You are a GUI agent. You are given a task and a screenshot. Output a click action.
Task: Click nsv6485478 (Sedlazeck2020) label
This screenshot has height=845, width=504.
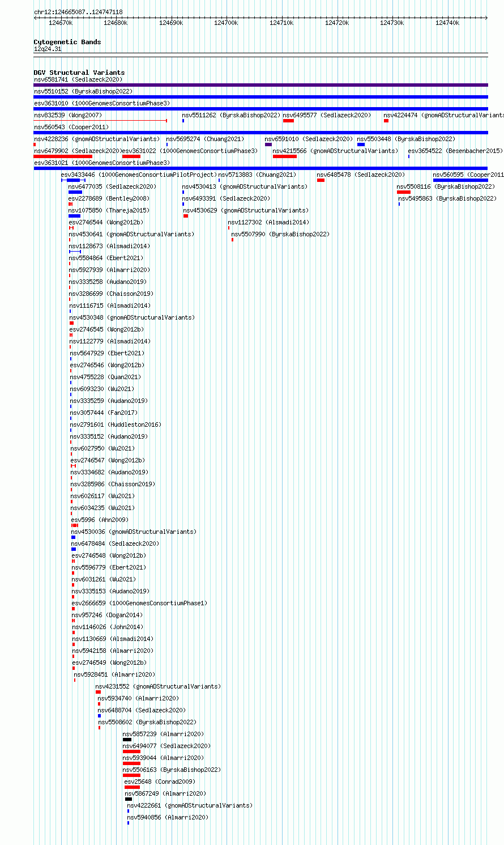(x=361, y=175)
